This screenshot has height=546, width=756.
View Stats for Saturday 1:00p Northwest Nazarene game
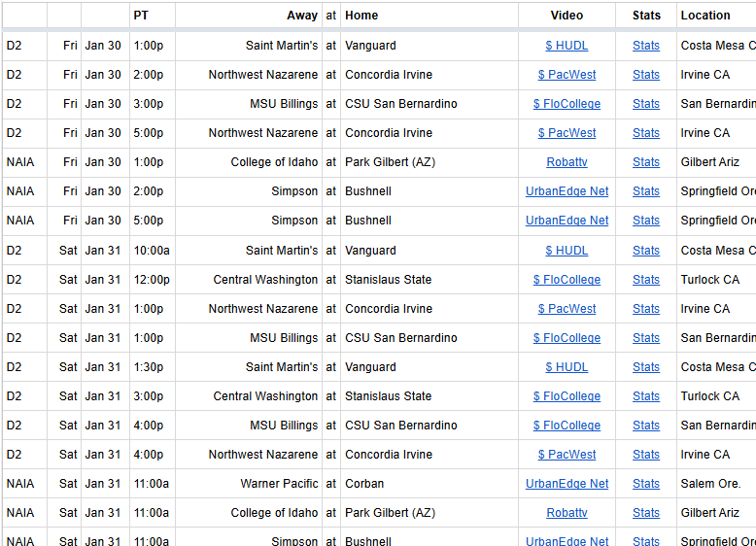pyautogui.click(x=646, y=309)
